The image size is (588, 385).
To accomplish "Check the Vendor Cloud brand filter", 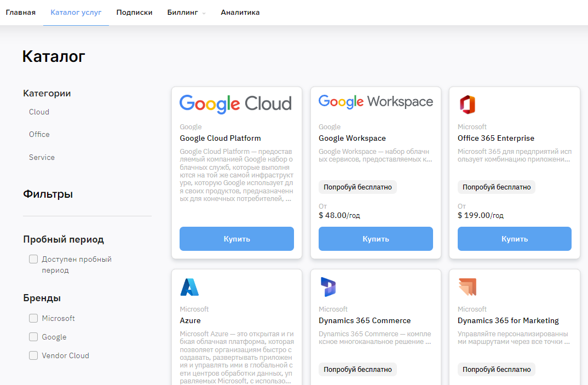I will 33,355.
